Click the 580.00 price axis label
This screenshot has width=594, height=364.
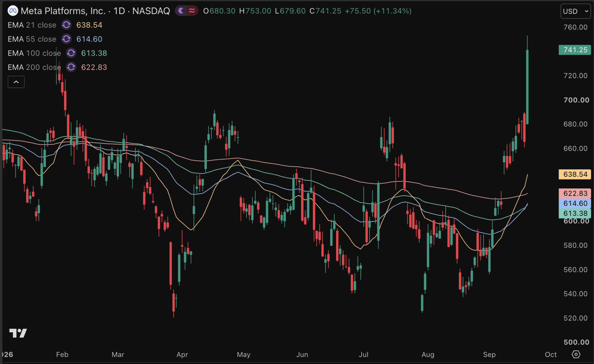pos(576,245)
